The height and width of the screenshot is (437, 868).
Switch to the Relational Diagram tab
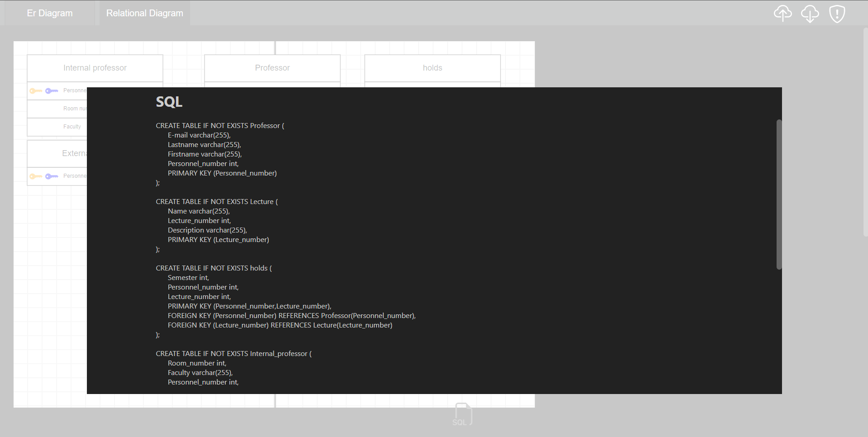(x=144, y=13)
